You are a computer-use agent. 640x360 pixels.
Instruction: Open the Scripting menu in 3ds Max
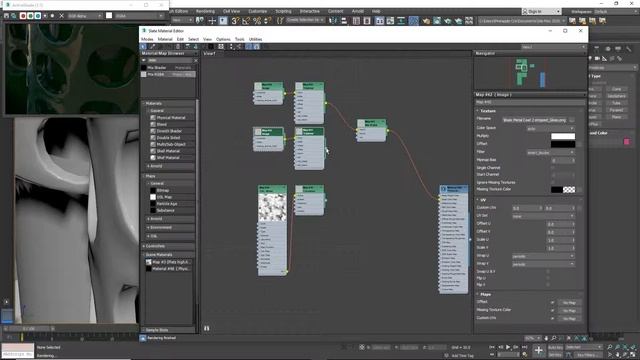[283, 11]
